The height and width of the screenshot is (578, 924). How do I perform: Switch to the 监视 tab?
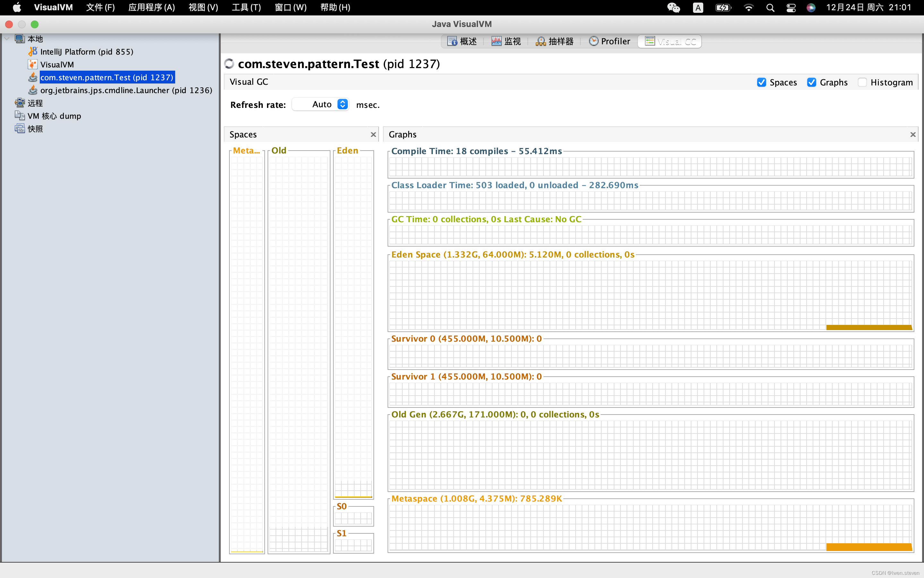click(x=507, y=41)
